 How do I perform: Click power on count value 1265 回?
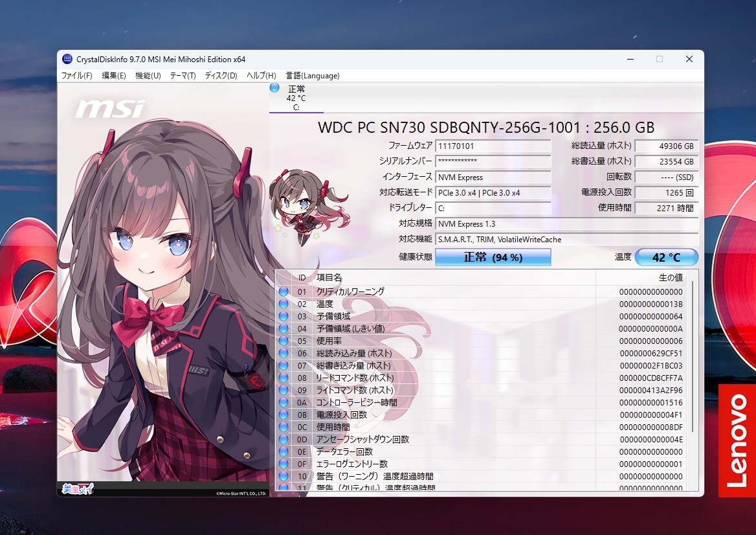666,192
